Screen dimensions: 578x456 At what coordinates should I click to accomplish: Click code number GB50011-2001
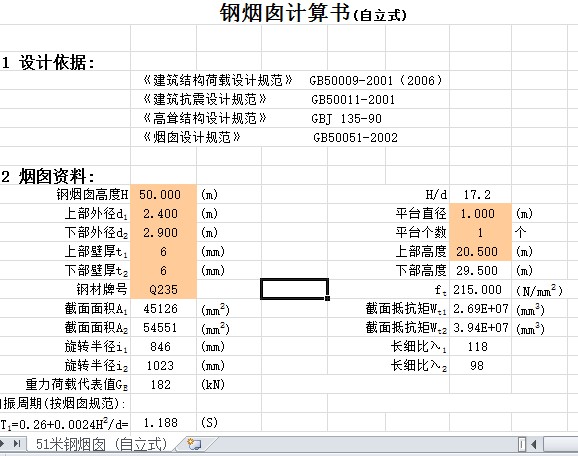pos(353,100)
